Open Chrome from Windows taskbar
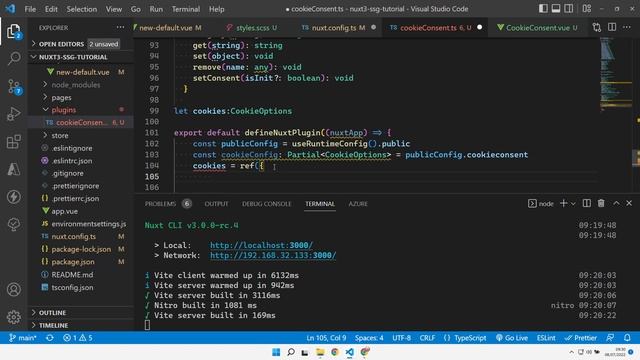Screen dimensions: 640x360 point(335,352)
